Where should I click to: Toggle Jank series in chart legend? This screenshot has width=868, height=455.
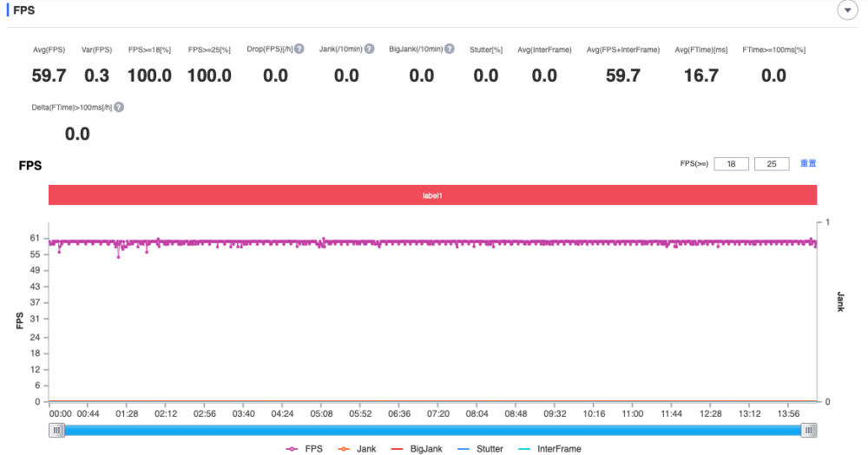(x=357, y=449)
